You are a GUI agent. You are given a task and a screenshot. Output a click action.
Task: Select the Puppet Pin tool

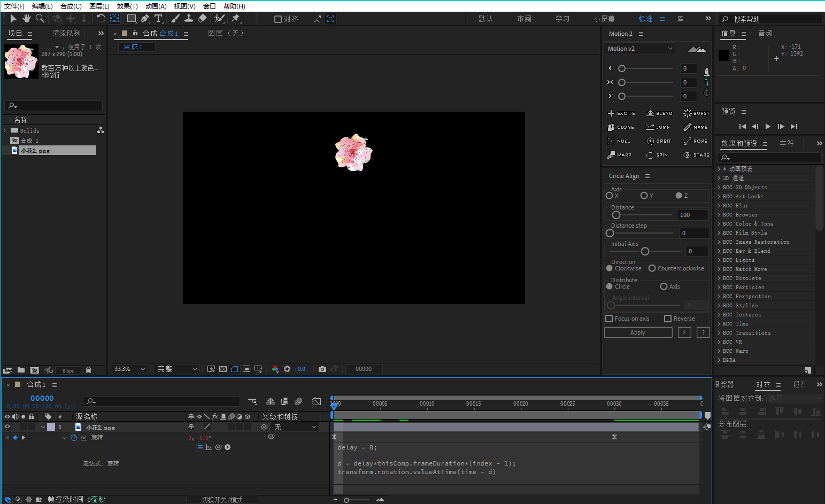(x=236, y=19)
